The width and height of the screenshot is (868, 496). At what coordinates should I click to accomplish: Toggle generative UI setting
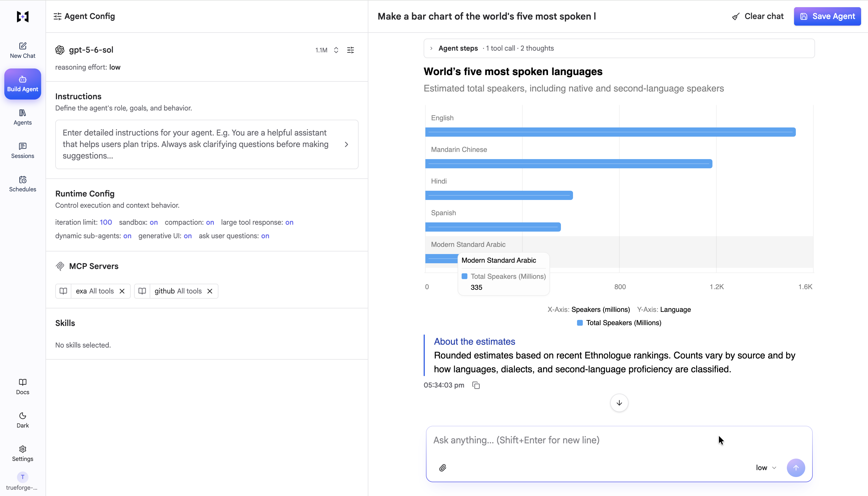point(188,236)
